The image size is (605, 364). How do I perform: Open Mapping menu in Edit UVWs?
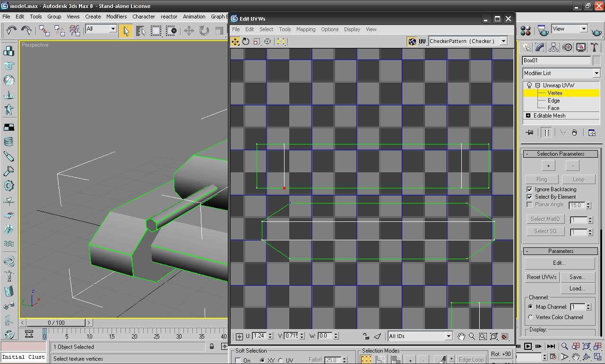click(x=306, y=29)
